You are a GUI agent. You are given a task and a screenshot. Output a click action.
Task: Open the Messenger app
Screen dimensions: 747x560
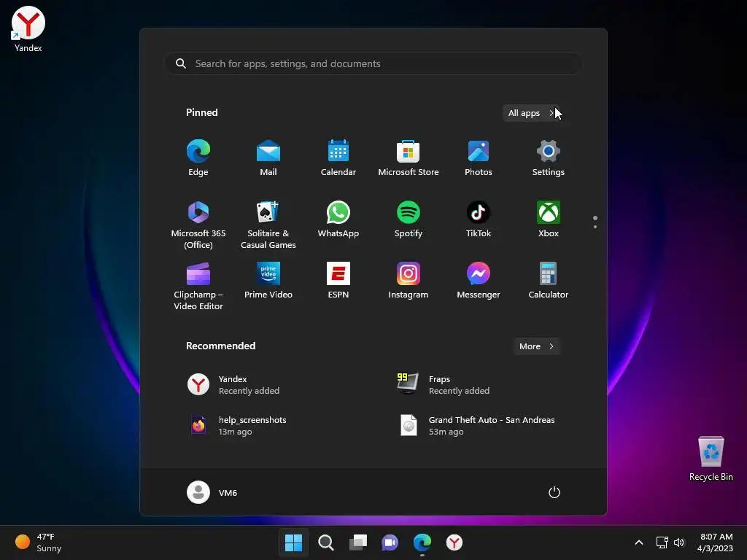(479, 281)
